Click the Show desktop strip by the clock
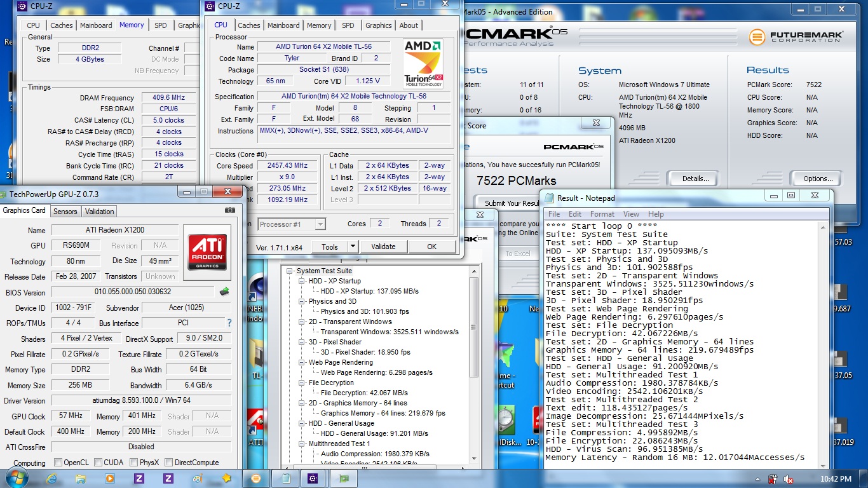The image size is (868, 488). [x=864, y=478]
